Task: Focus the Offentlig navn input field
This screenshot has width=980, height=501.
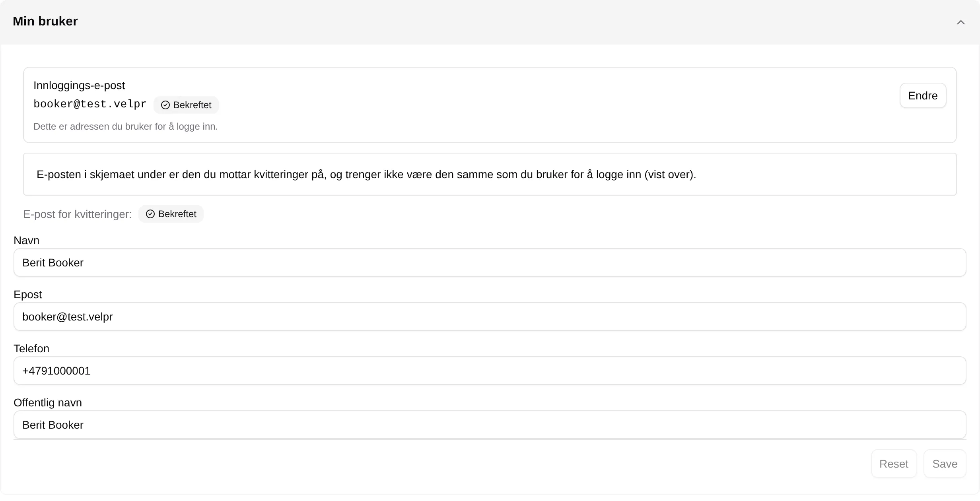Action: click(490, 425)
